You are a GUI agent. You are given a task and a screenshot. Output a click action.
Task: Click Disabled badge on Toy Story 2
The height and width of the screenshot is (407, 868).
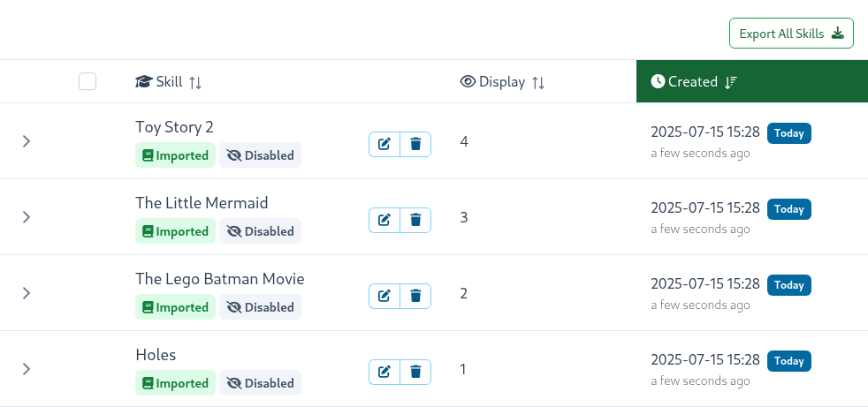tap(260, 155)
